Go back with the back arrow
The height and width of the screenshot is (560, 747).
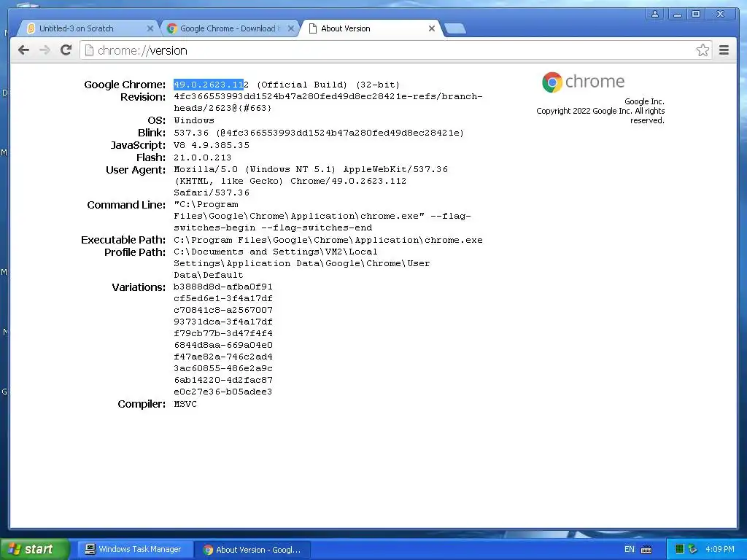pos(23,50)
